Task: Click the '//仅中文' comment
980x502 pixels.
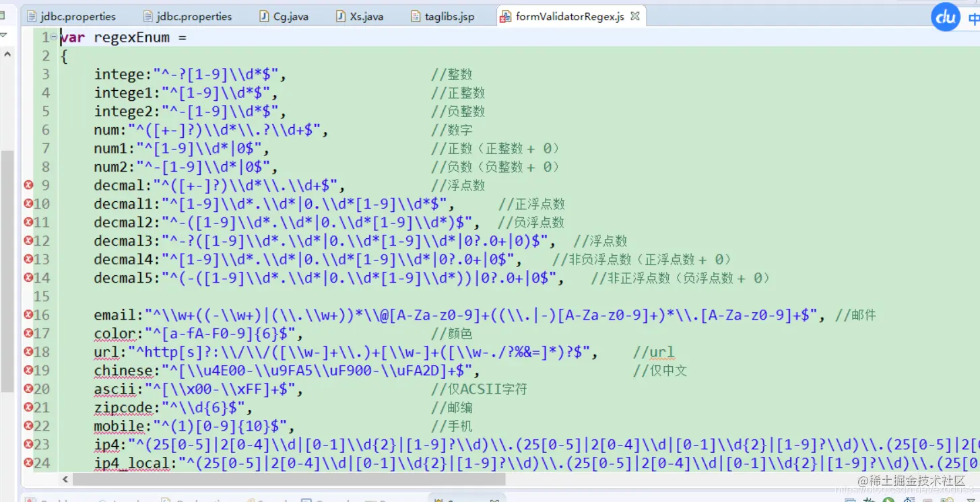Action: tap(660, 371)
